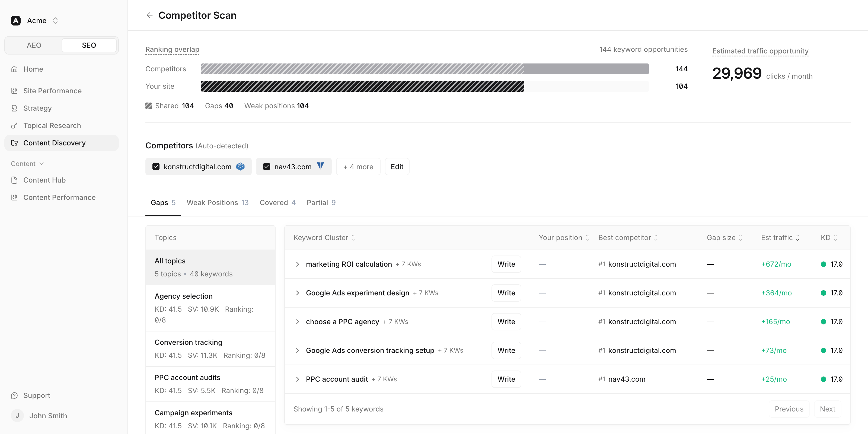Click the Shared legend striped swatch

coord(149,106)
